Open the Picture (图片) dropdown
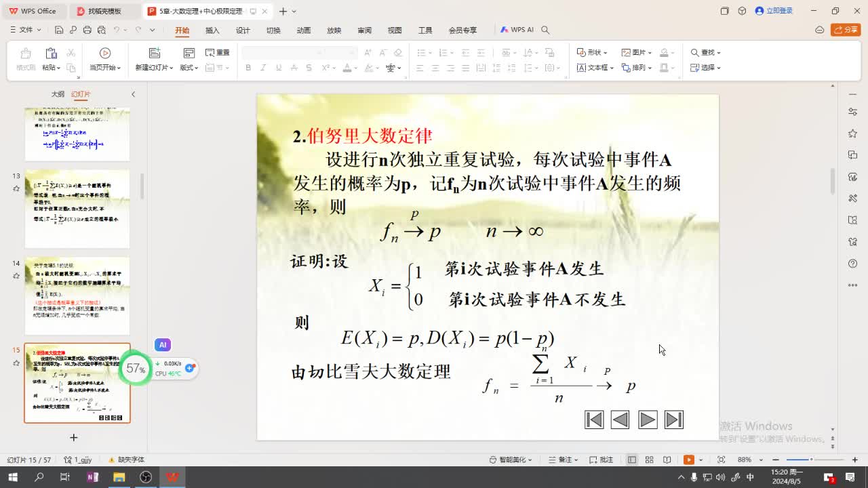 pos(636,52)
